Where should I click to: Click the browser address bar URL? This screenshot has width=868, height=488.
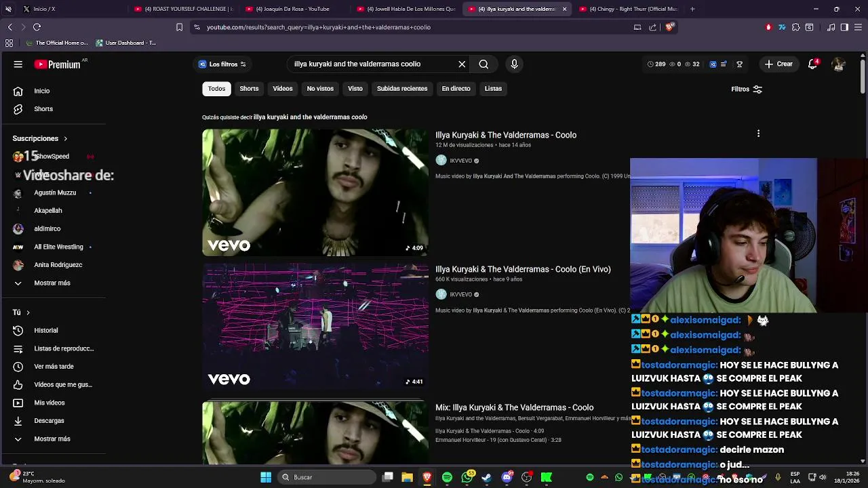319,27
